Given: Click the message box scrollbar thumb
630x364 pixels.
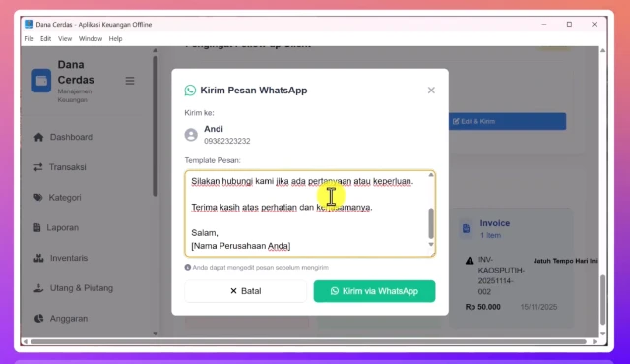Looking at the screenshot, I should tap(431, 223).
